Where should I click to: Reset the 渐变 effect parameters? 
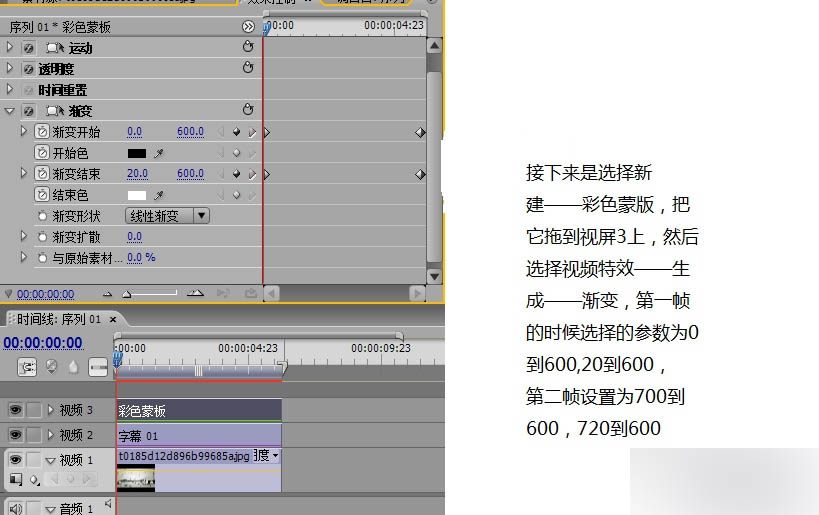click(248, 110)
